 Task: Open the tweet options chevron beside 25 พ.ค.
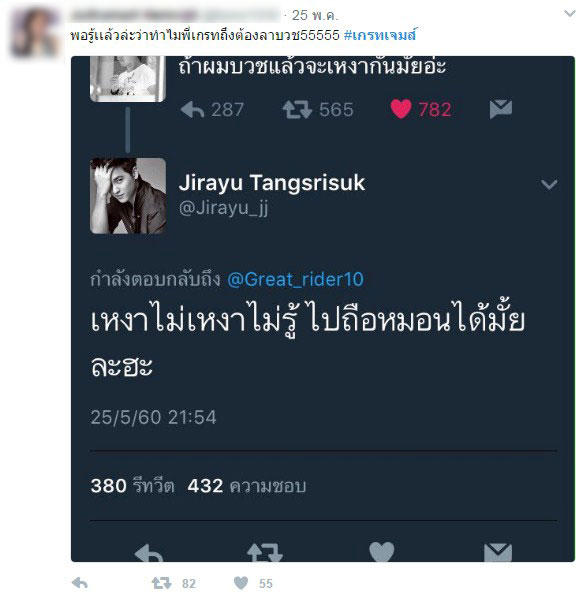coord(570,14)
